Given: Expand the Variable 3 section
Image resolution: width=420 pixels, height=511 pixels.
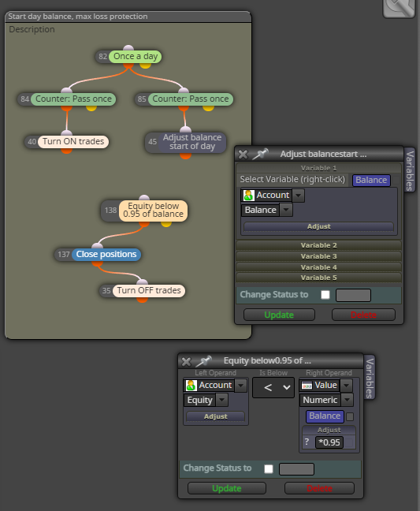Looking at the screenshot, I should (x=318, y=256).
